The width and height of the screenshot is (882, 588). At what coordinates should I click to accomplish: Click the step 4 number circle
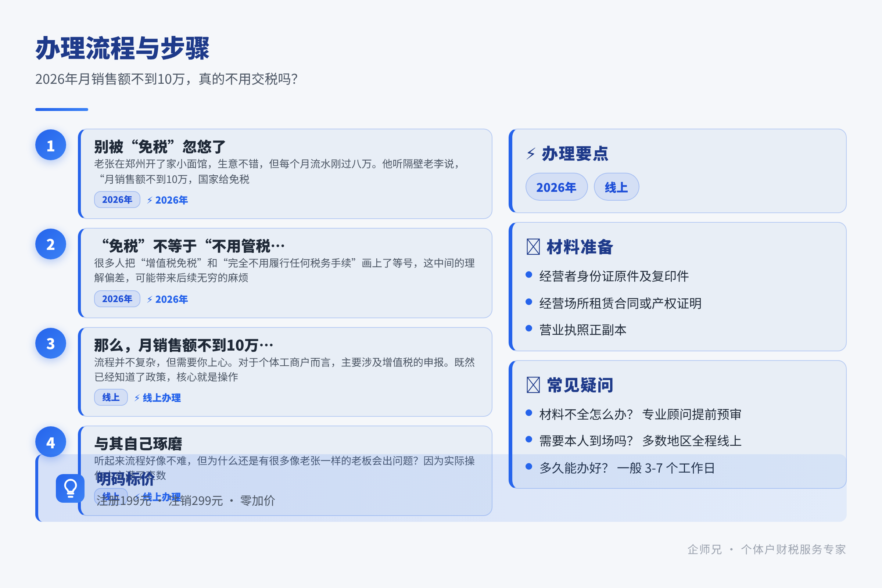51,442
